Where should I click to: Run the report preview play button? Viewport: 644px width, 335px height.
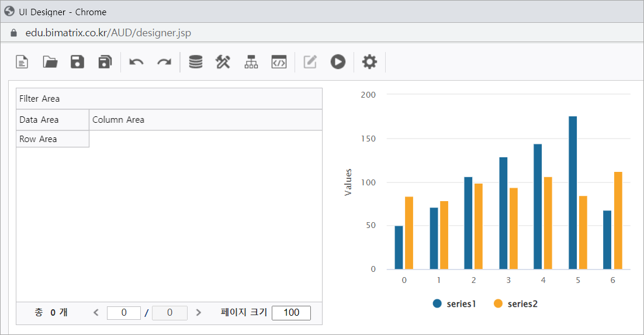tap(338, 61)
